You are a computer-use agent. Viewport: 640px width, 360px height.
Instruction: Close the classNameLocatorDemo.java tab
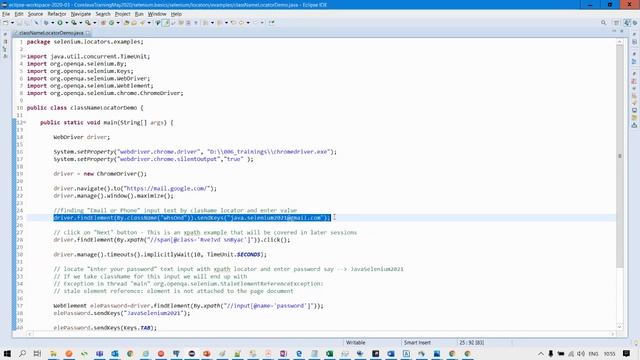tap(88, 33)
